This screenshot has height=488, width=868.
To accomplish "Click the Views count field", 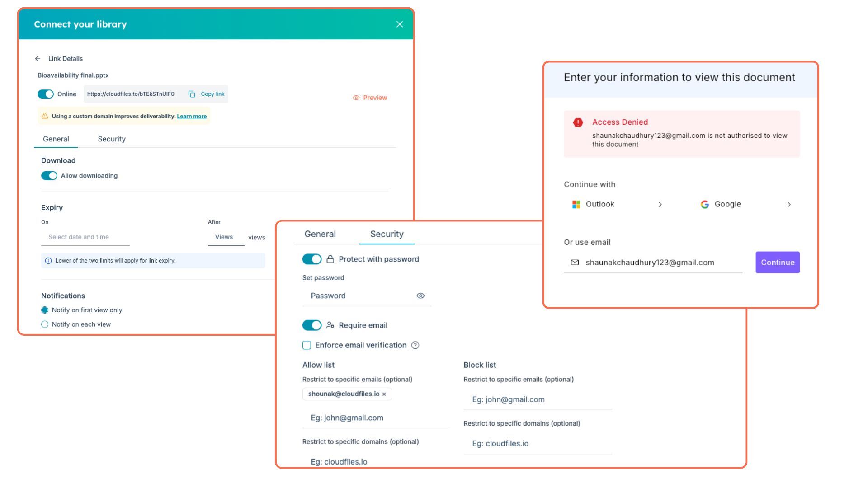I will [x=226, y=237].
